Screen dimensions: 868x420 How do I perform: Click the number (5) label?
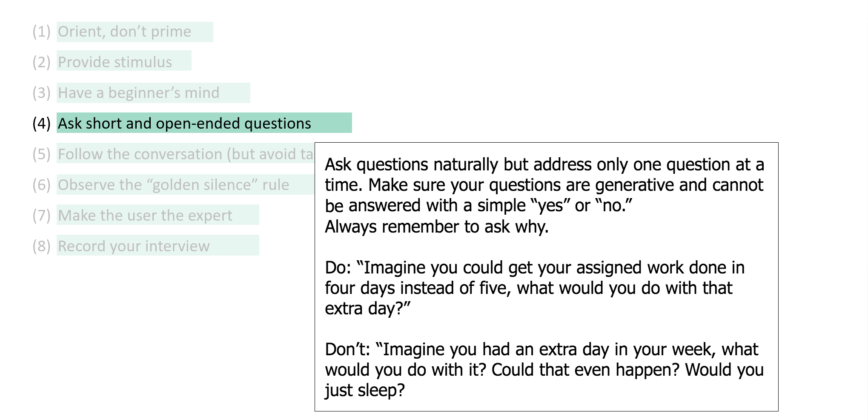[41, 154]
